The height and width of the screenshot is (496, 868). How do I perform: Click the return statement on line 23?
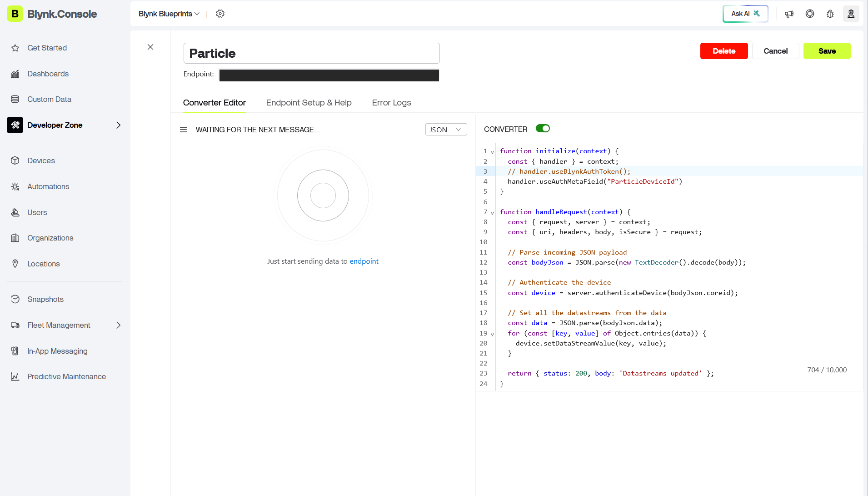point(611,373)
